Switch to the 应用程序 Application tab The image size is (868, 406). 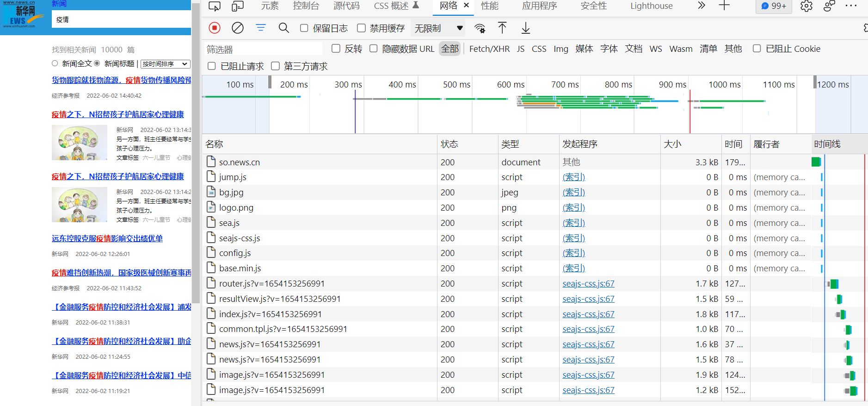(539, 6)
